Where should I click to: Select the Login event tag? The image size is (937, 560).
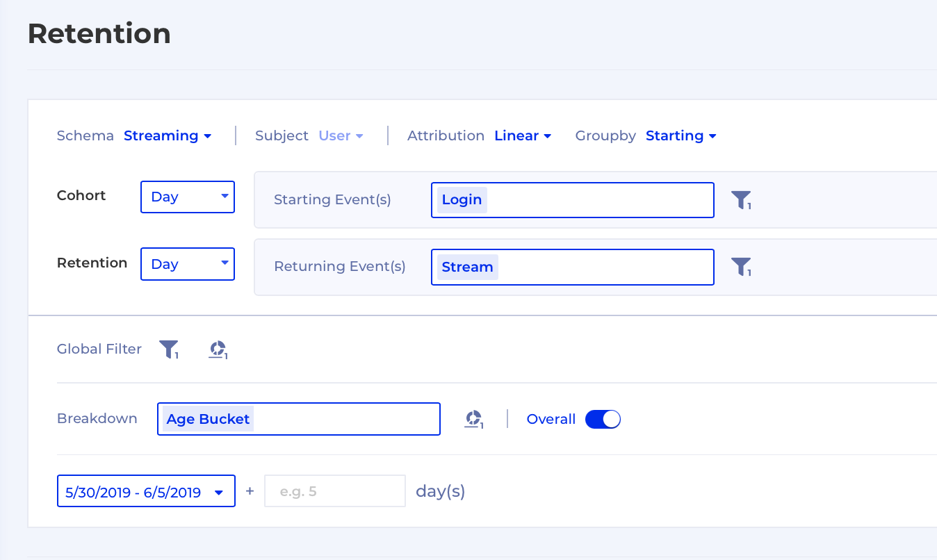pyautogui.click(x=462, y=200)
